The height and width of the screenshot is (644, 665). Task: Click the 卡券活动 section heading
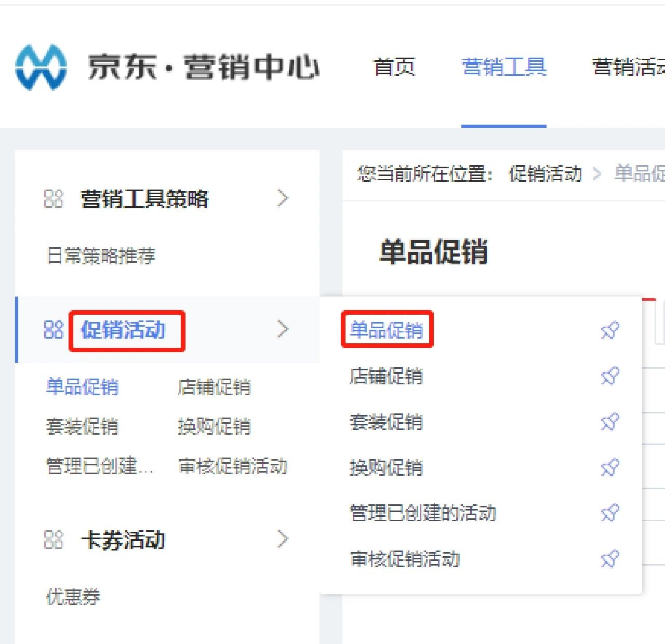click(123, 540)
